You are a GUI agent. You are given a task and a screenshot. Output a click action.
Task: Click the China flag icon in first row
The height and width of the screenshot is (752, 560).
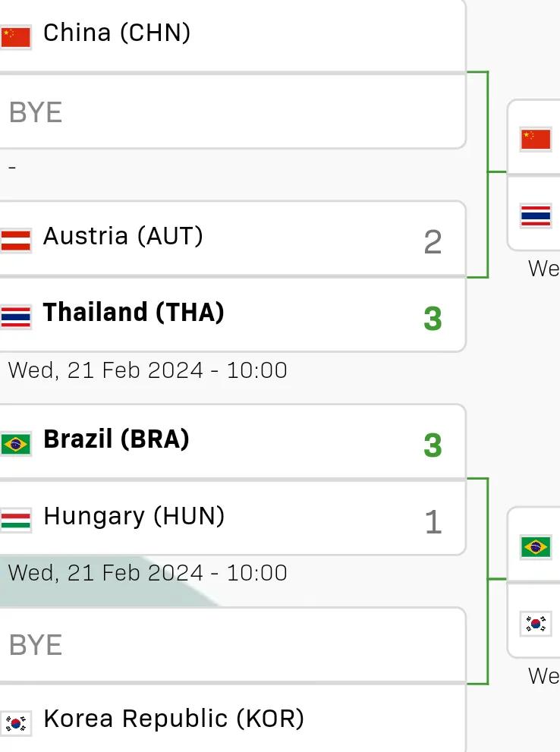[x=15, y=37]
